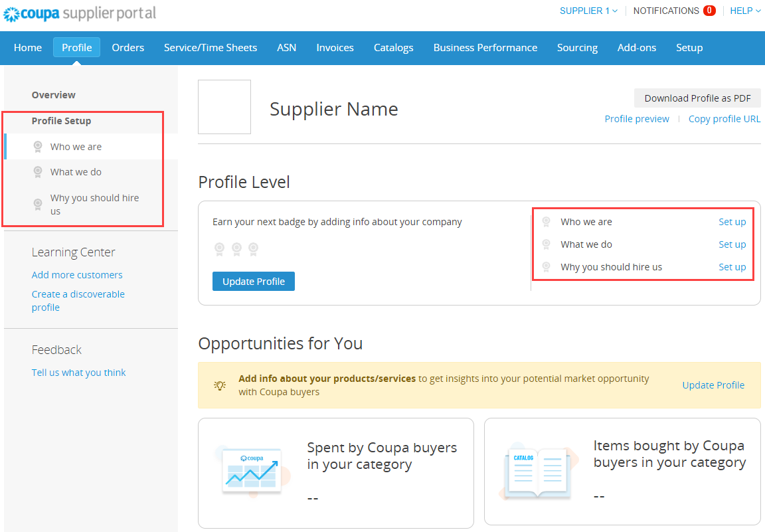Open 'Create a discoverable profile' link
This screenshot has height=532, width=765.
[x=78, y=301]
